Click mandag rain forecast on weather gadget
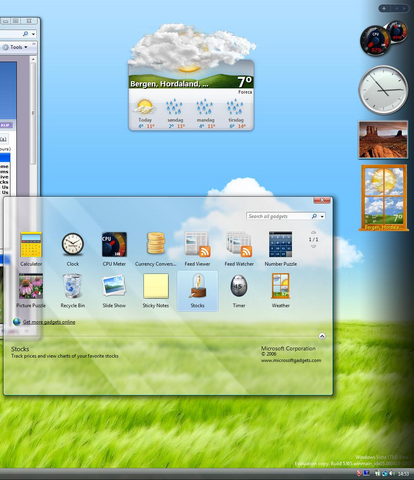Viewport: 414px width, 480px height. pos(205,114)
